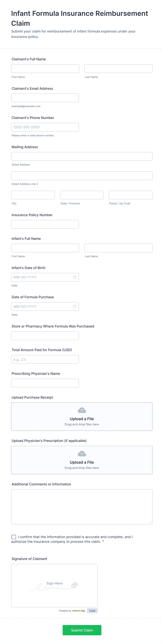Screen dimensions: 162x644
Task: Select Total Amount Paid for Formula field
Action: click(x=45, y=359)
